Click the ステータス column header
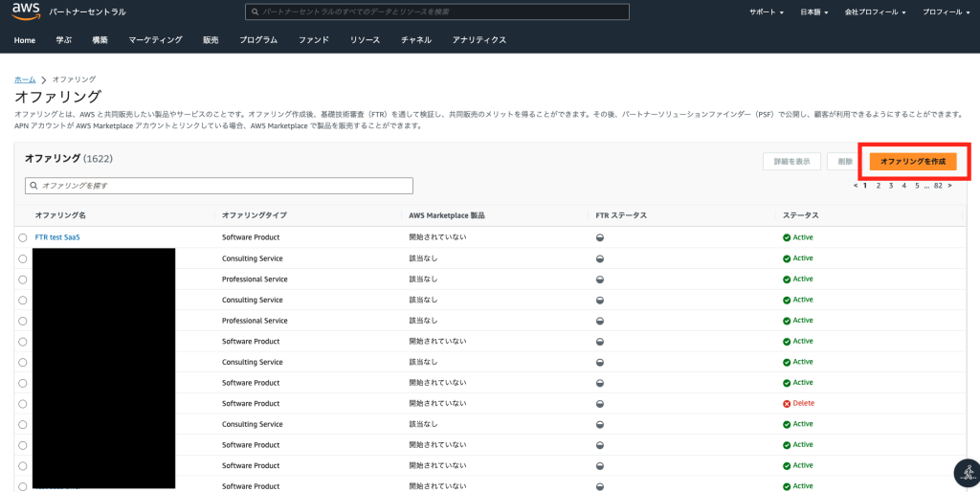Image resolution: width=980 pixels, height=492 pixels. pos(801,215)
